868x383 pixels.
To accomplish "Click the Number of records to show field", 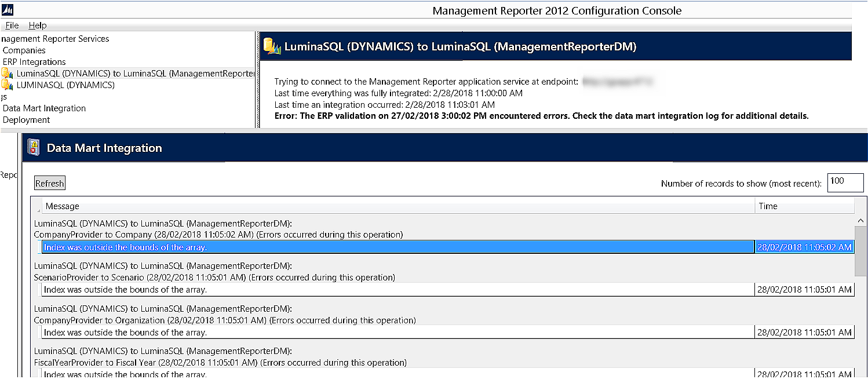I will pos(845,182).
